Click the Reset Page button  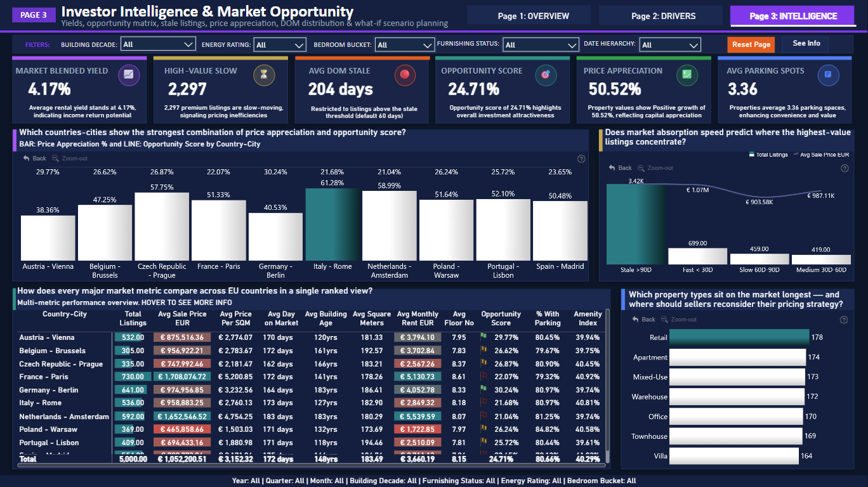751,44
